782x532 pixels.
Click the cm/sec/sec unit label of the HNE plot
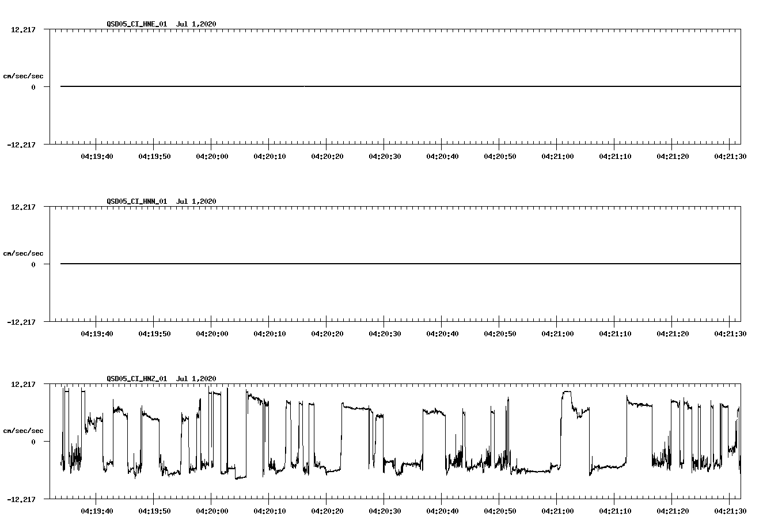(x=23, y=76)
